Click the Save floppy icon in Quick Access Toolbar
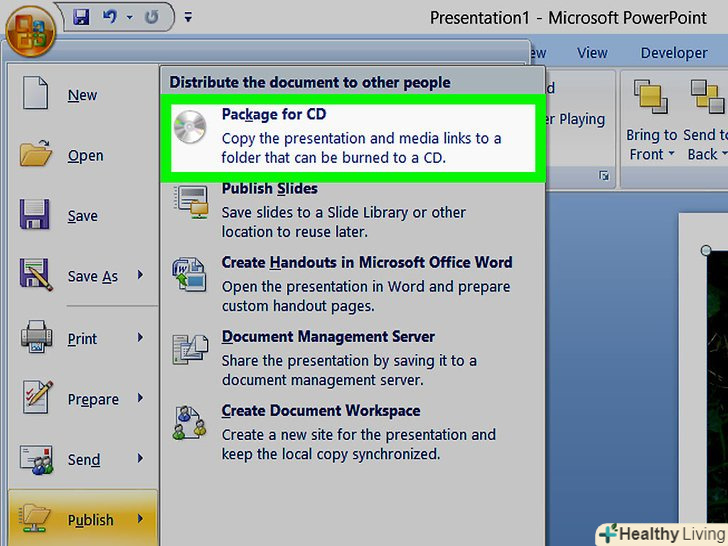 (81, 17)
